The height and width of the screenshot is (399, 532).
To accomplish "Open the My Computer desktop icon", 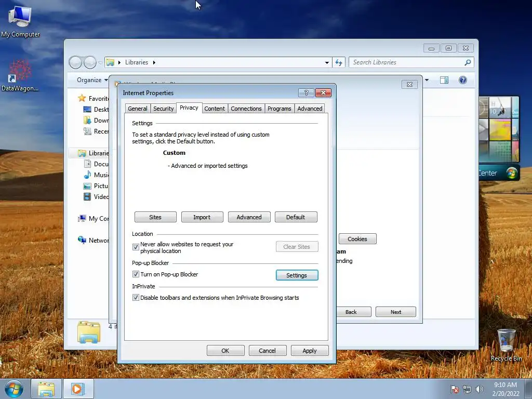I will click(x=20, y=21).
